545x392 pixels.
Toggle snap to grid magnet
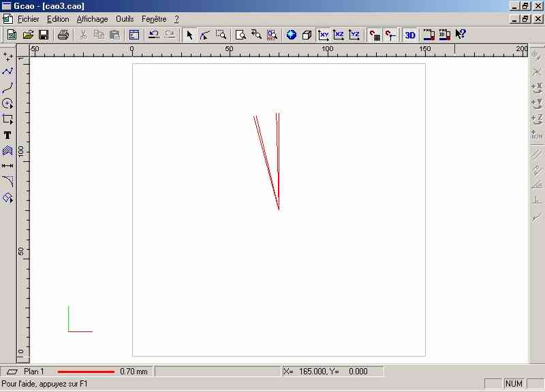(374, 35)
